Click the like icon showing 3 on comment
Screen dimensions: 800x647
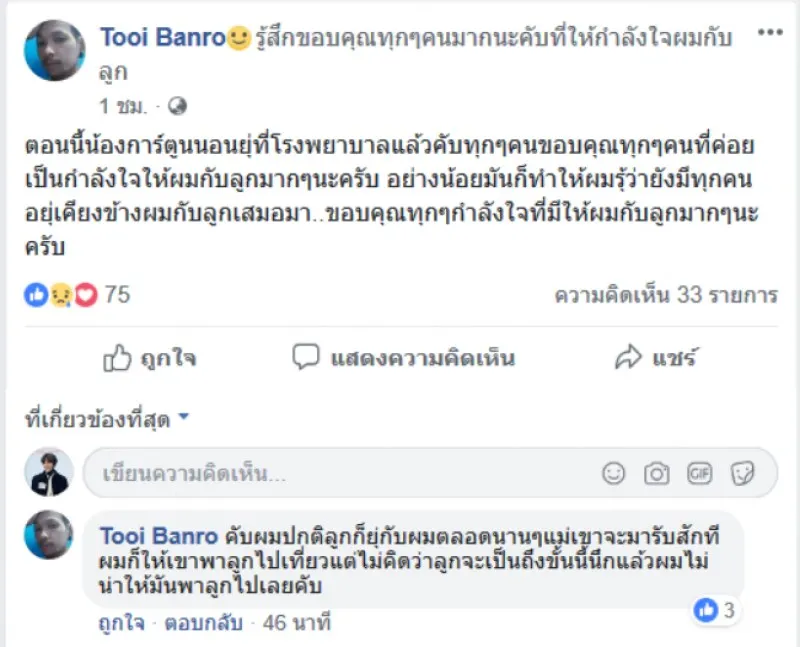(x=707, y=610)
